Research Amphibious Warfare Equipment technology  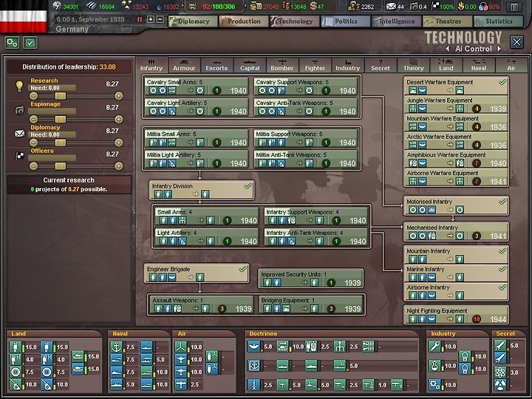pos(456,159)
